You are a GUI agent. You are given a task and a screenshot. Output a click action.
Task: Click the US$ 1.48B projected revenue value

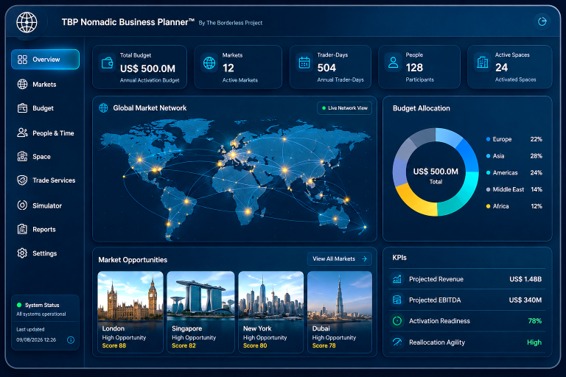[525, 279]
